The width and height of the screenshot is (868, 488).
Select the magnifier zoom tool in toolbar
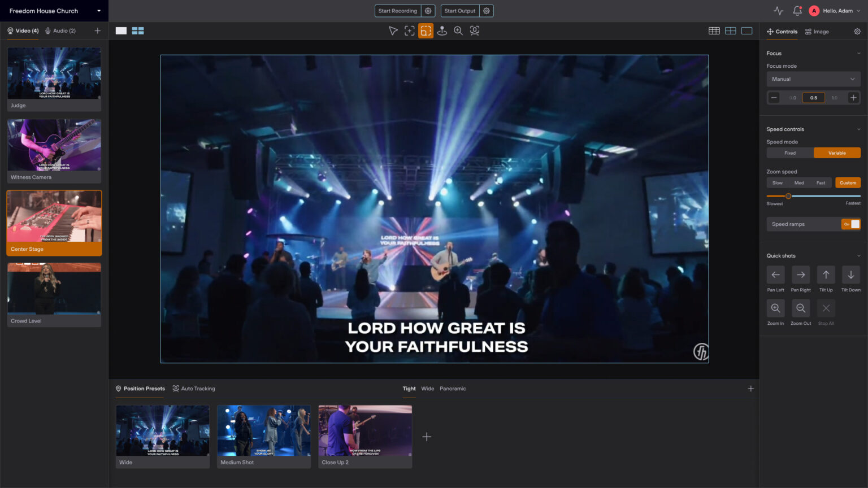(x=458, y=31)
